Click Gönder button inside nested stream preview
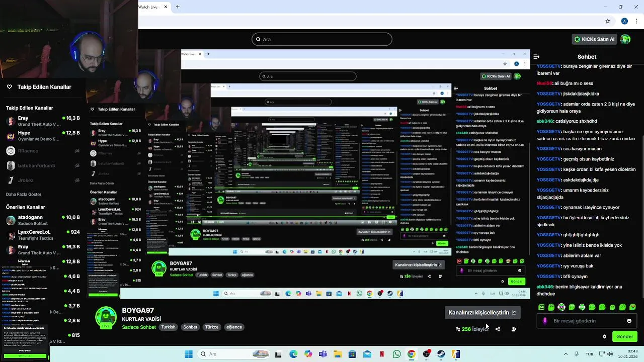The width and height of the screenshot is (644, 362). pyautogui.click(x=516, y=282)
